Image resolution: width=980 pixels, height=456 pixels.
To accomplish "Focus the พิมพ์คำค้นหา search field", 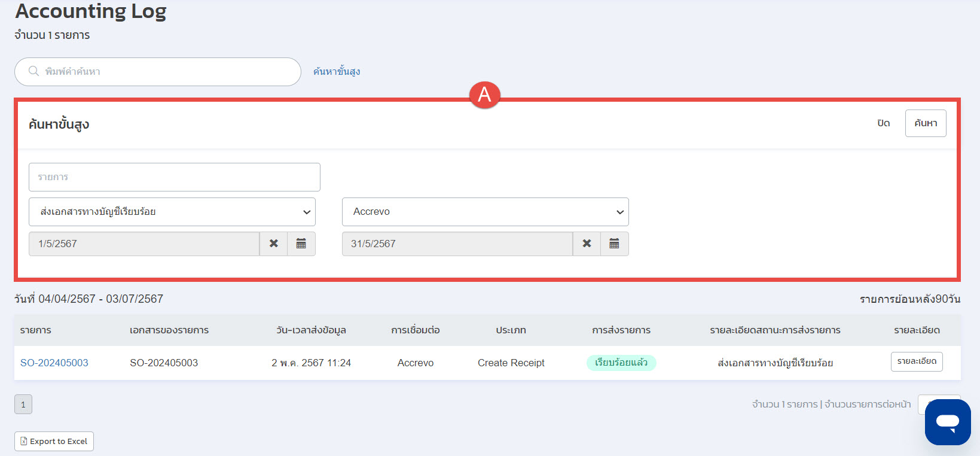I will [x=158, y=72].
